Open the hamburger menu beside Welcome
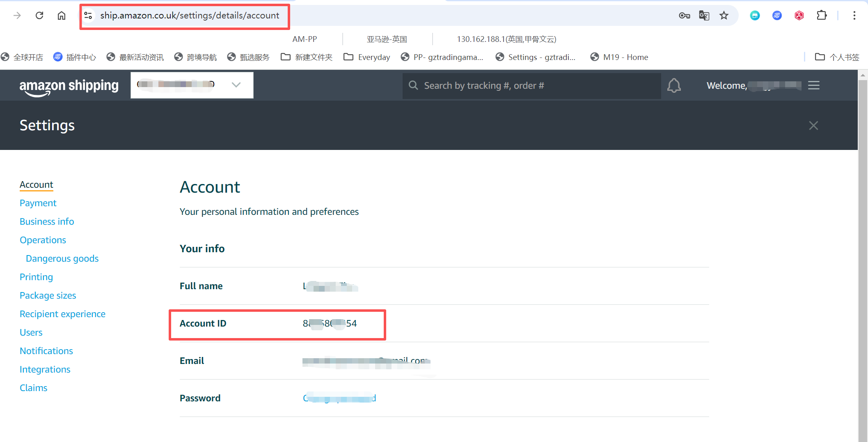The image size is (868, 442). 813,85
